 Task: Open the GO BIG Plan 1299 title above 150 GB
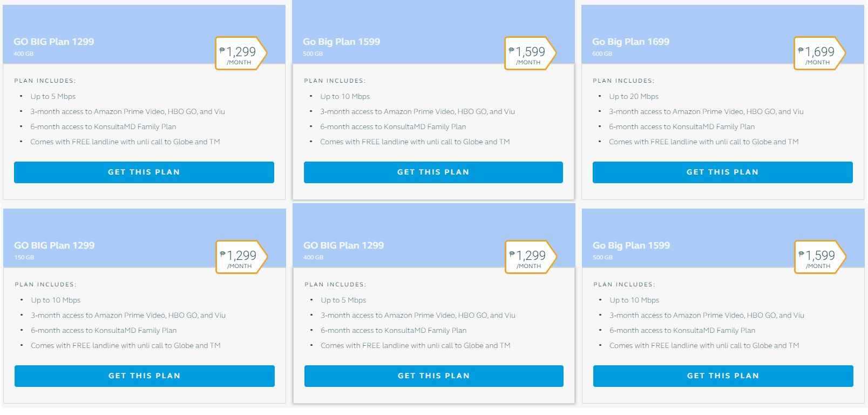[54, 245]
